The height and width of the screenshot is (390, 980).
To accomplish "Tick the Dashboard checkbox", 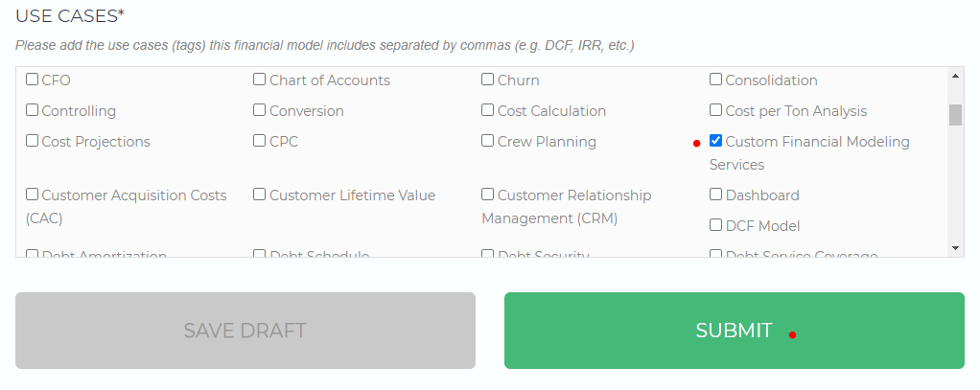I will pos(715,195).
